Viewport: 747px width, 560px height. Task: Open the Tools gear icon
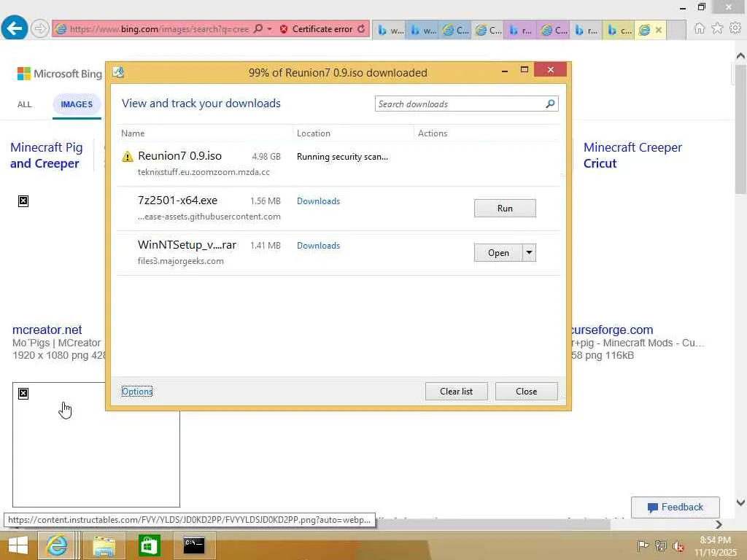pyautogui.click(x=735, y=28)
